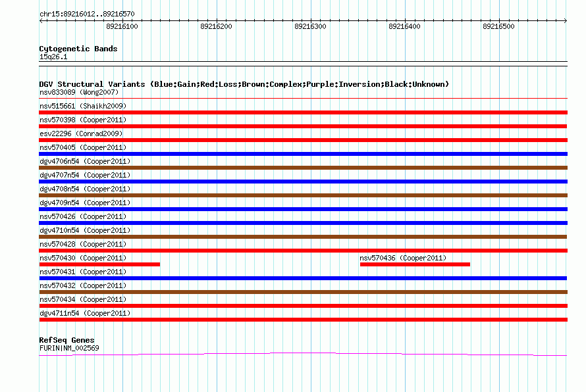Open variant nsv515661 (Shaikh2009) label

83,106
